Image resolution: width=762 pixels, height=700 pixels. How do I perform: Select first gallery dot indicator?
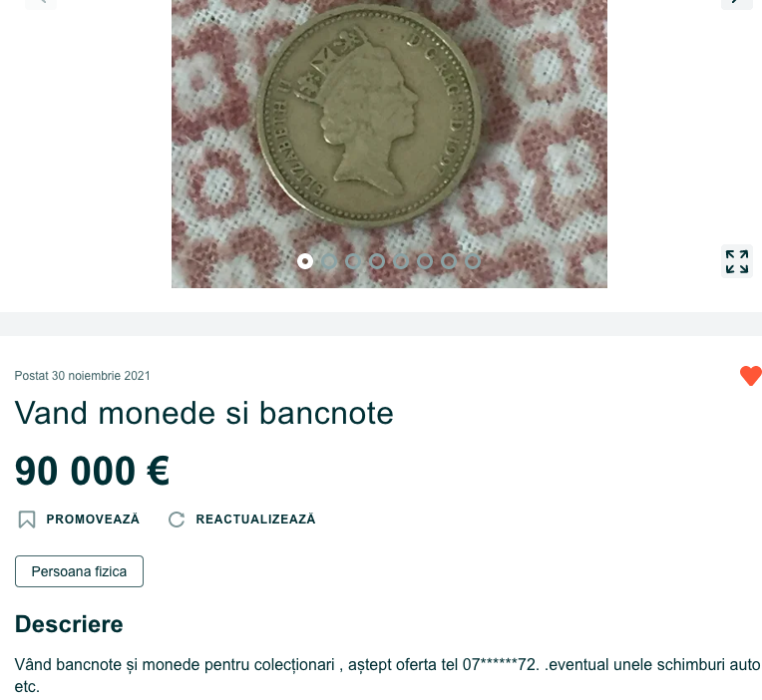(x=305, y=261)
